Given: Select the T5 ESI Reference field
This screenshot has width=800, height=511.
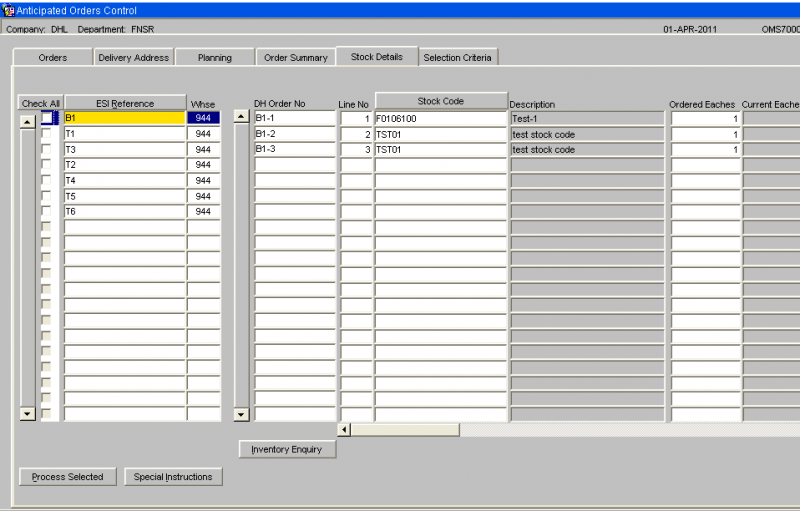Looking at the screenshot, I should pos(124,196).
